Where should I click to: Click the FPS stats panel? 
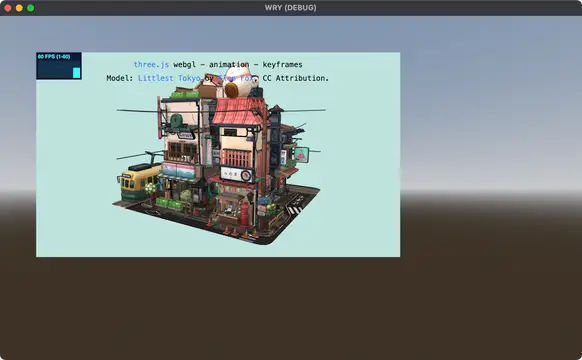tap(59, 66)
